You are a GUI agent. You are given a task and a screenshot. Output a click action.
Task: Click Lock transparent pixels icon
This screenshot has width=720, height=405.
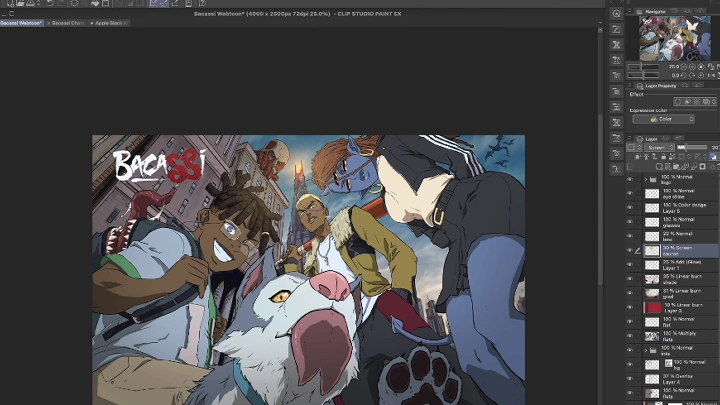click(672, 157)
